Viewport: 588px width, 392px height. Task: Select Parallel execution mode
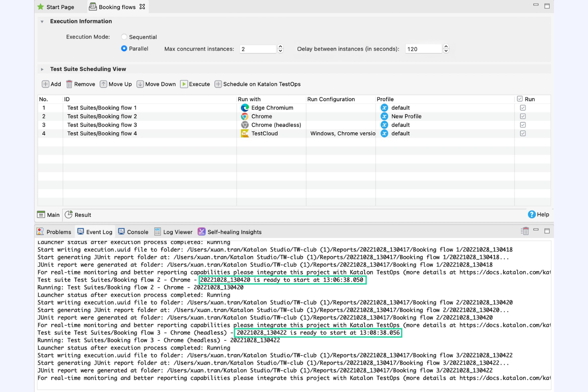coord(124,48)
